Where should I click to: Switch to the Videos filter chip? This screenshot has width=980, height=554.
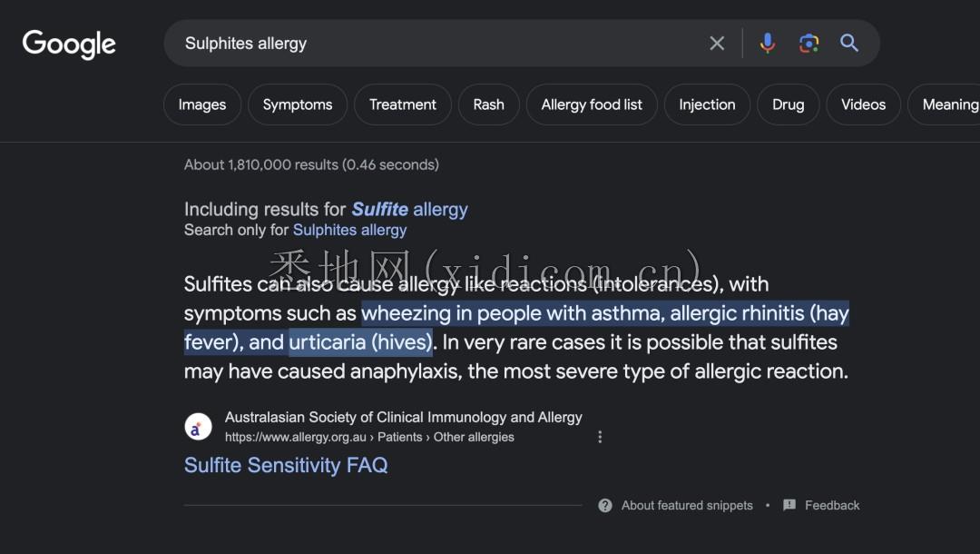[863, 104]
